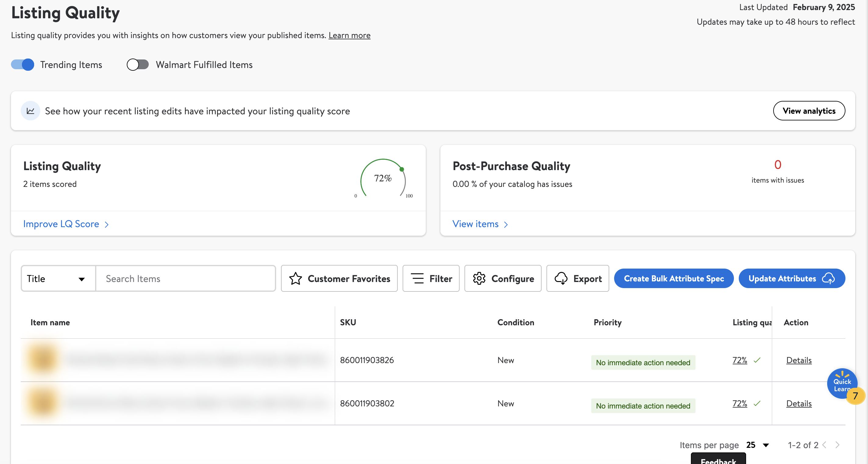Click the analytics chart icon in banner
The height and width of the screenshot is (464, 868).
point(30,111)
